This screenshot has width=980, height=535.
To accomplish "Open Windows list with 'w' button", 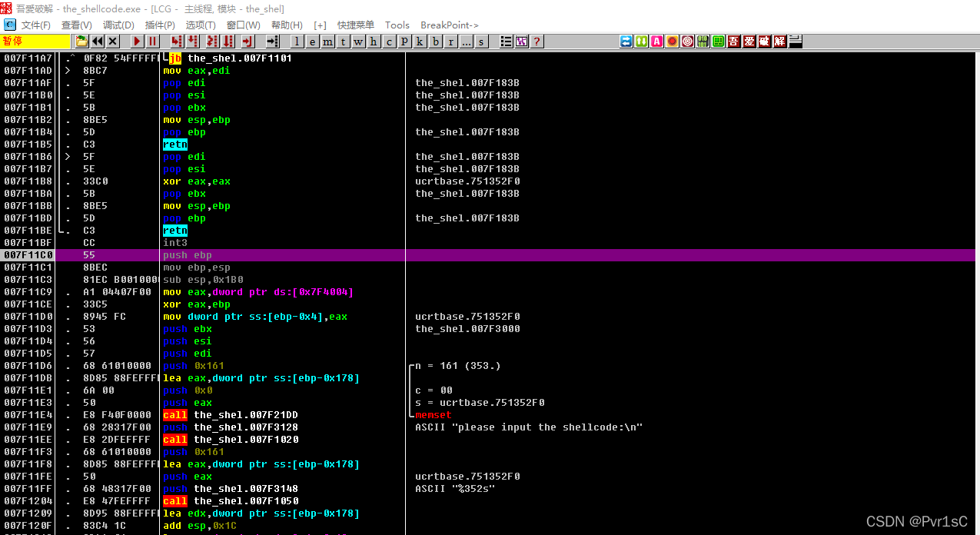I will coord(359,42).
